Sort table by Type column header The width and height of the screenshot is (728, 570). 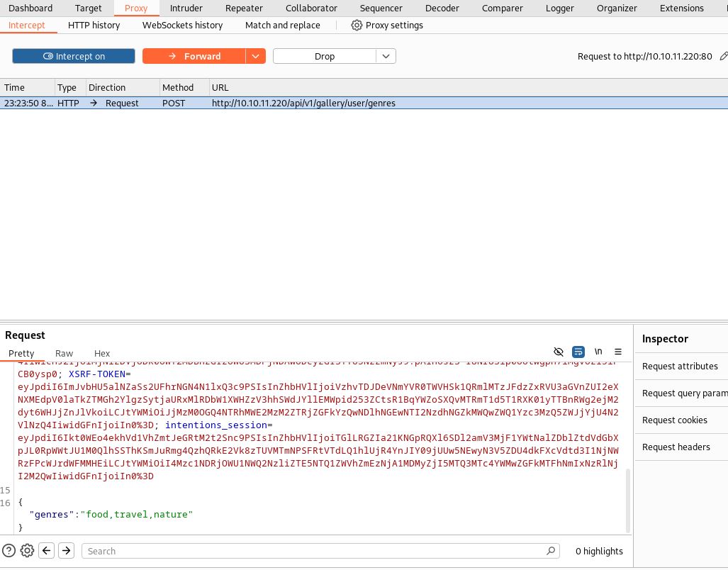(69, 87)
